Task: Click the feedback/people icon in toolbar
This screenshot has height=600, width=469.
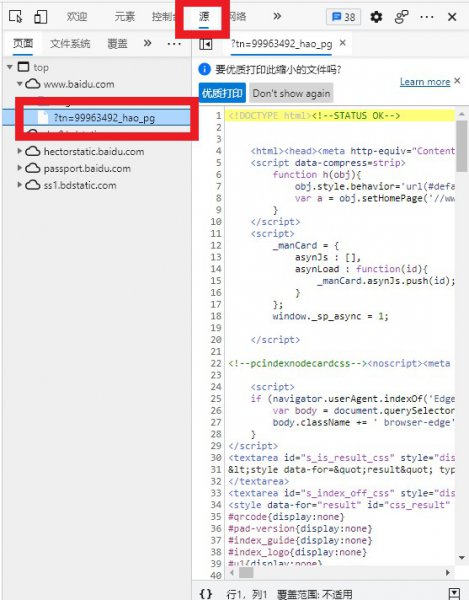Action: (x=401, y=17)
